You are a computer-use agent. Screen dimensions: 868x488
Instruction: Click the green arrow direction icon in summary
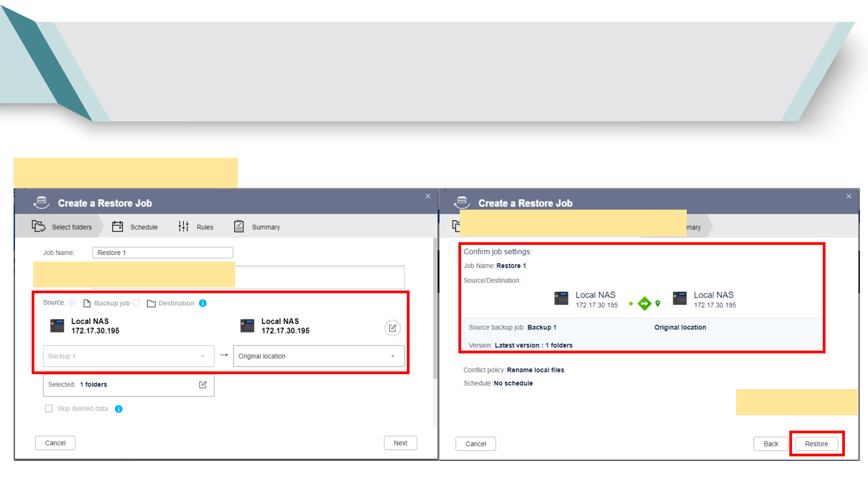coord(644,303)
